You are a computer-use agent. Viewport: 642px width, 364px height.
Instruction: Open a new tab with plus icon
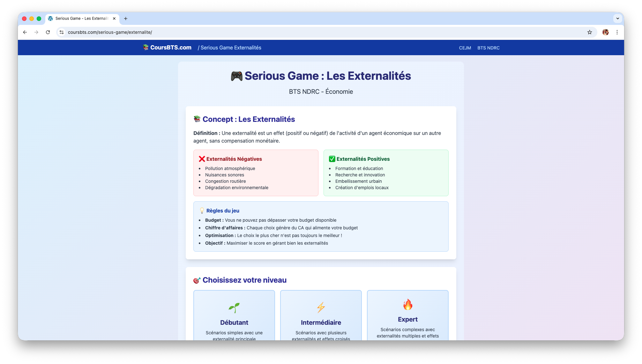[x=126, y=19]
